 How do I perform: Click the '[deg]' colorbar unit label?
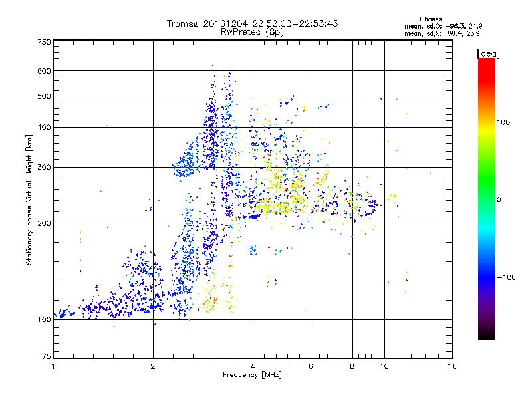point(488,53)
